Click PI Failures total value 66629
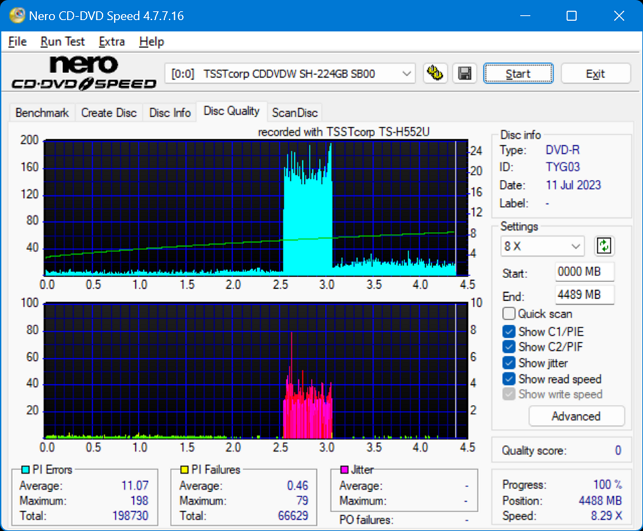The height and width of the screenshot is (531, 643). point(293,515)
